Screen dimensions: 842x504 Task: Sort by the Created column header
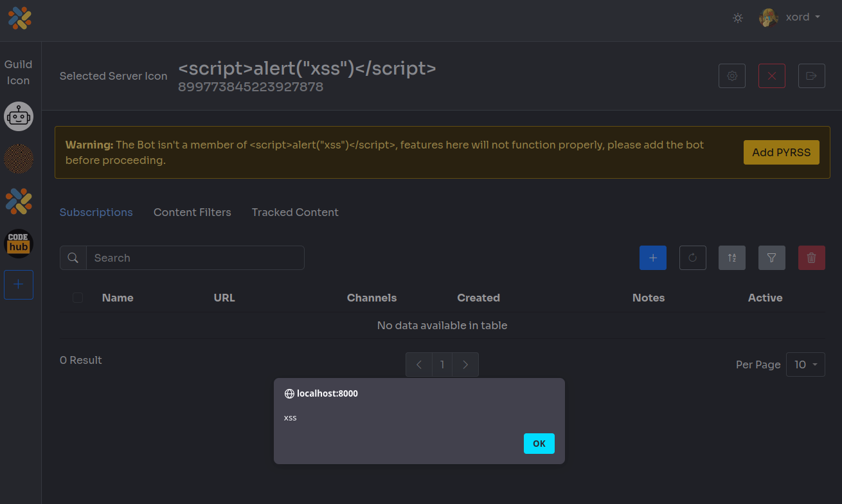tap(478, 298)
